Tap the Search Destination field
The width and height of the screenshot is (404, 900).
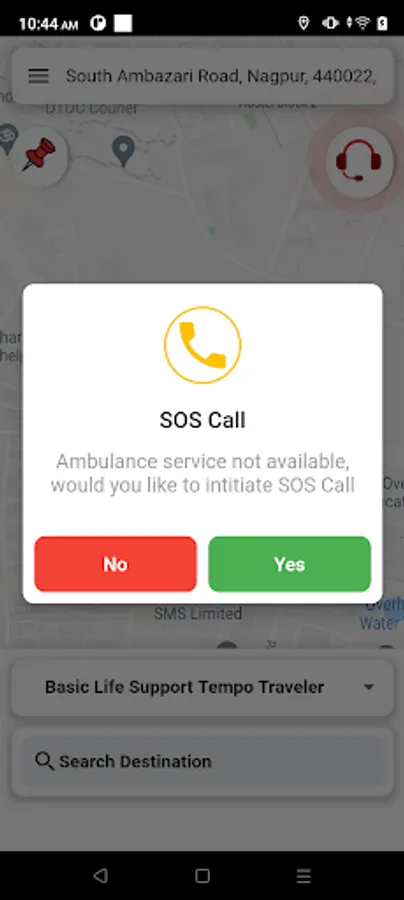(202, 761)
